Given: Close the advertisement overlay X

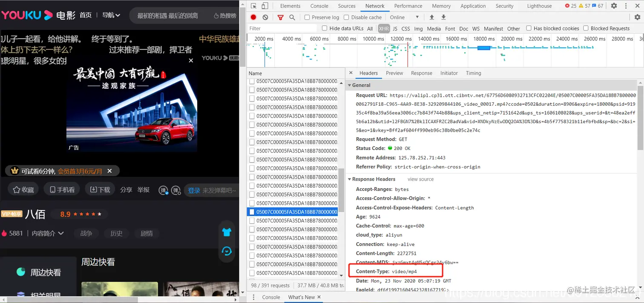Looking at the screenshot, I should [191, 61].
